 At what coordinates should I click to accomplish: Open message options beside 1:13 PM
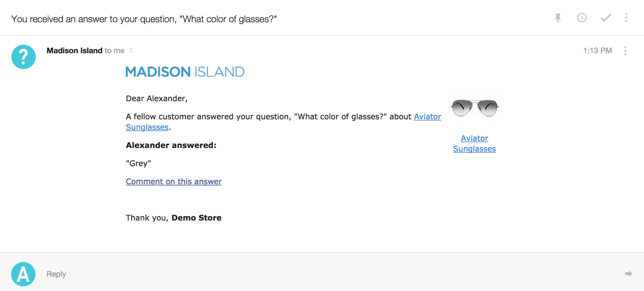point(625,51)
